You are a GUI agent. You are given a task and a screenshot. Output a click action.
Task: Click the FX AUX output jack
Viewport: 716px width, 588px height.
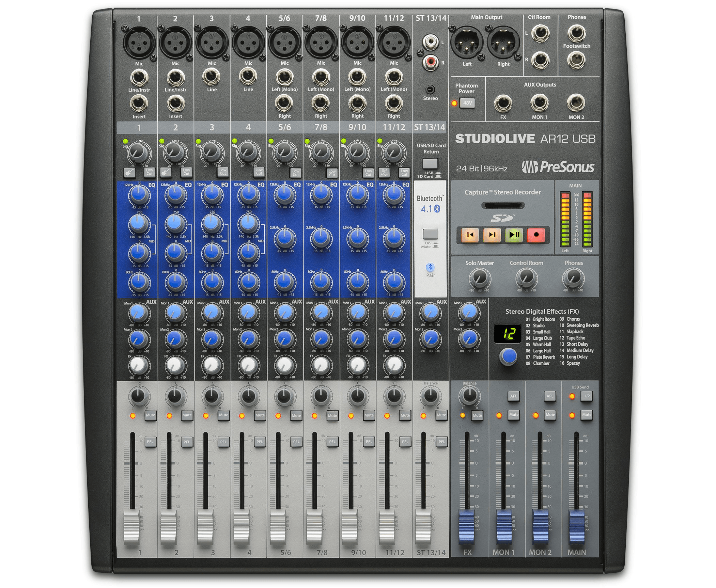(x=503, y=103)
